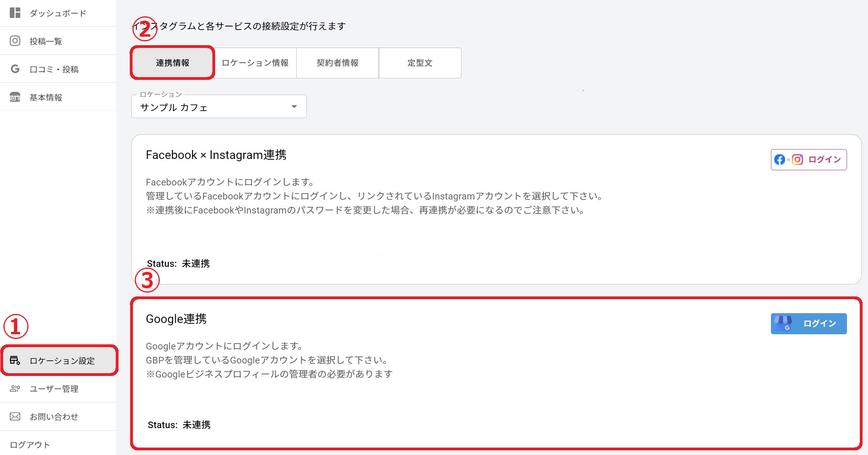The height and width of the screenshot is (455, 868).
Task: Expand the ロケーション dropdown arrow
Action: point(294,107)
